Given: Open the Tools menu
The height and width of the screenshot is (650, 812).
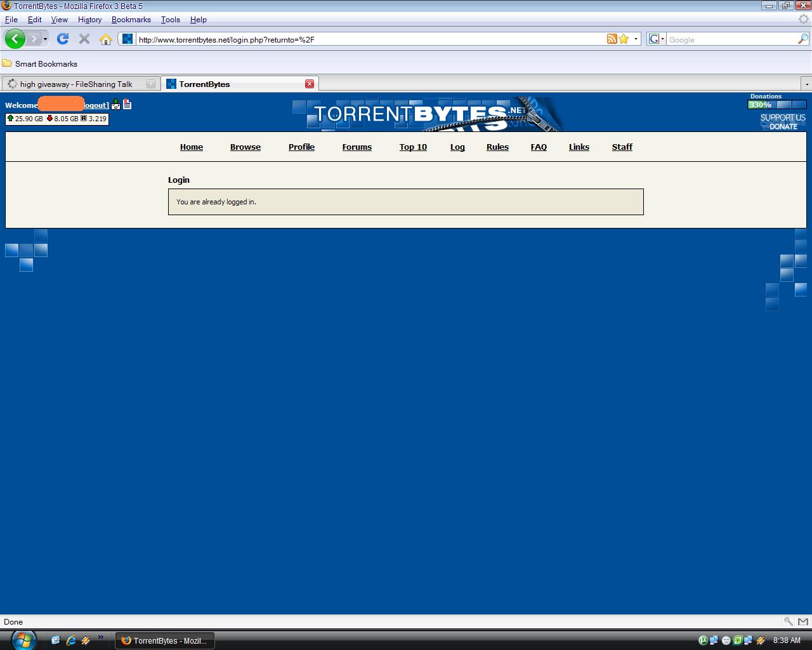Looking at the screenshot, I should (171, 20).
